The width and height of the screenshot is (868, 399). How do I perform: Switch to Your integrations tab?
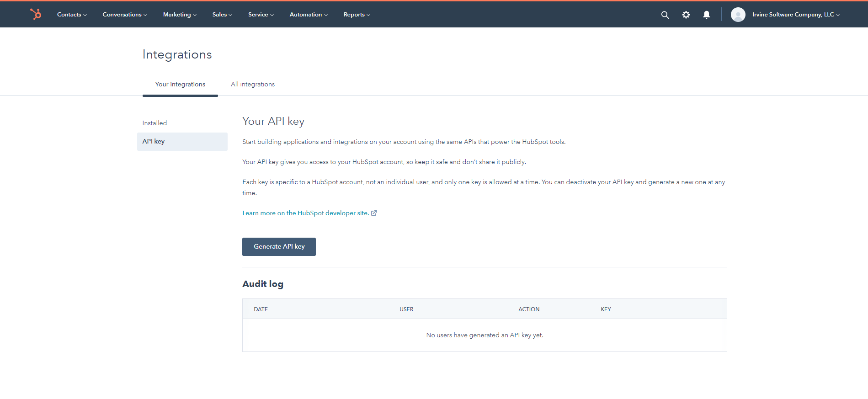click(180, 85)
